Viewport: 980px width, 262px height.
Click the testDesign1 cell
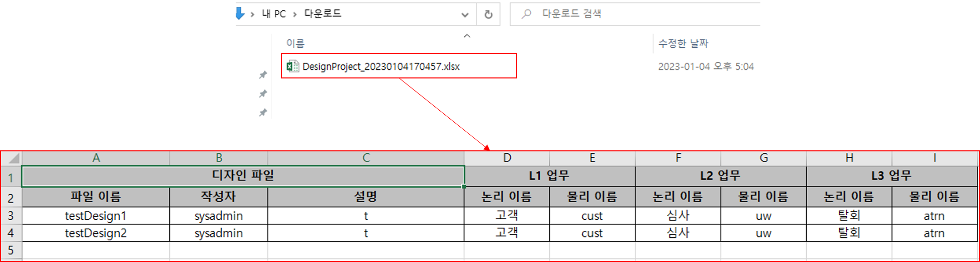pyautogui.click(x=95, y=216)
